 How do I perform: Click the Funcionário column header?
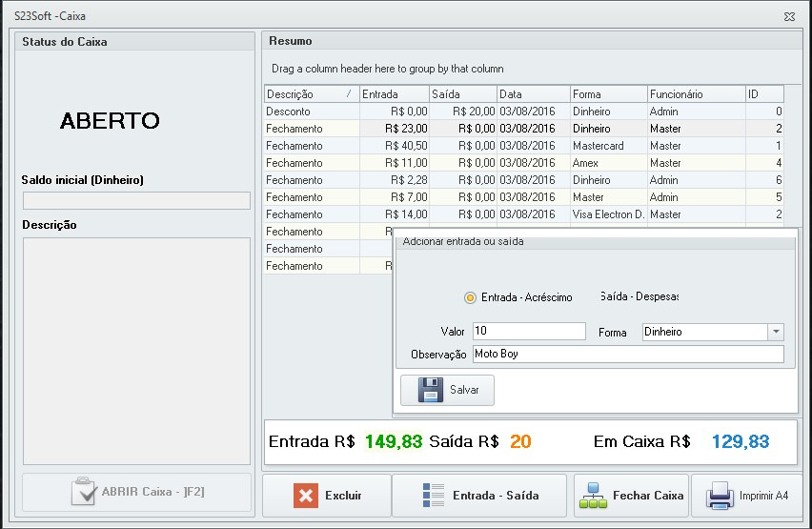tap(695, 94)
